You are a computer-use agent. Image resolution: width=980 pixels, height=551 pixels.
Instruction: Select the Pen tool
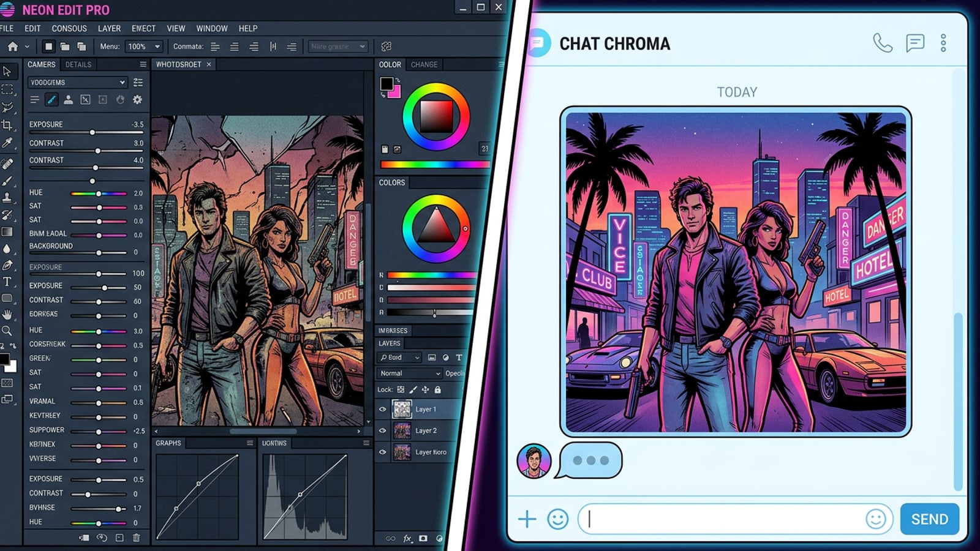point(7,265)
